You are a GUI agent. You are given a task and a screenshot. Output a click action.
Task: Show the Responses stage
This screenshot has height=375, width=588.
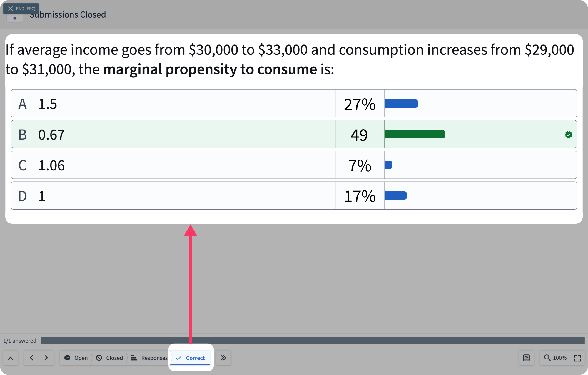coord(149,358)
